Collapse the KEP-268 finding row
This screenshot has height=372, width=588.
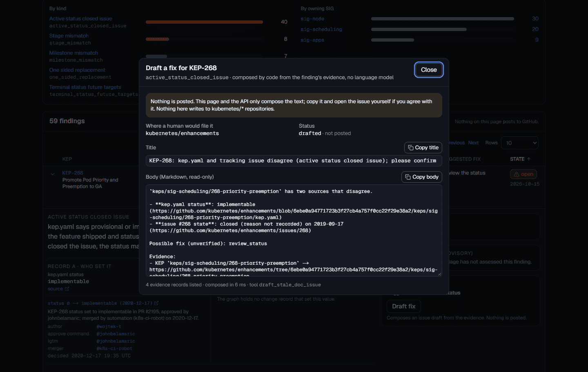point(53,174)
